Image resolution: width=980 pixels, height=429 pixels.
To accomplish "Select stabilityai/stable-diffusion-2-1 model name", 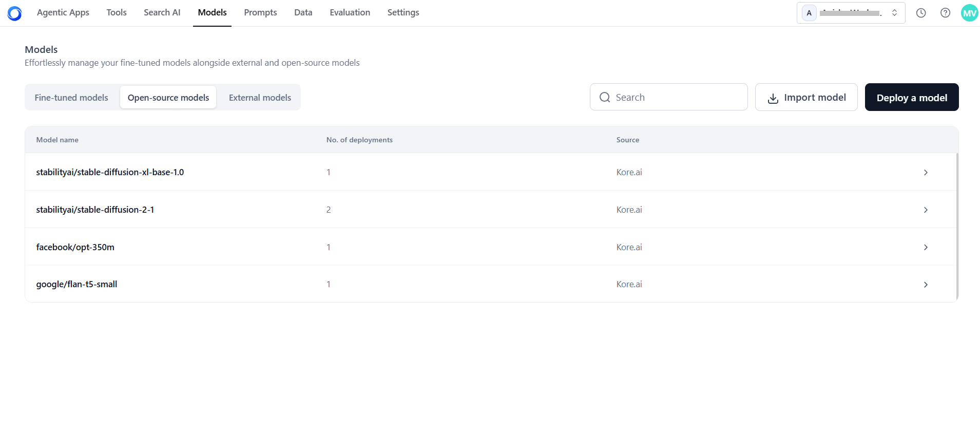I will point(95,210).
